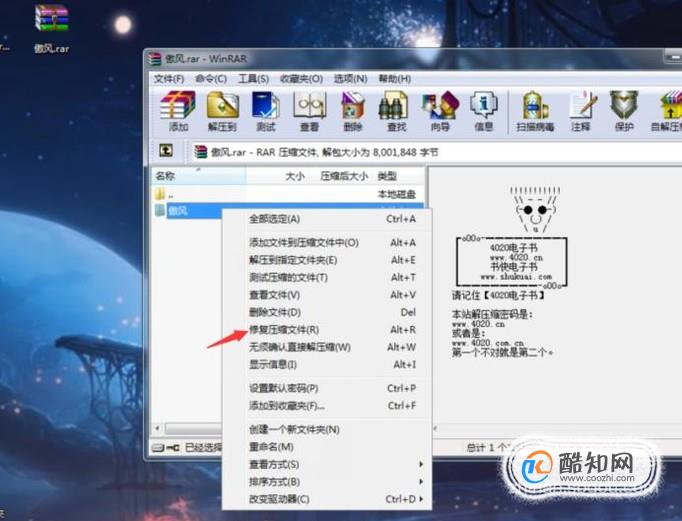The height and width of the screenshot is (521, 682).
Task: Sort by the 类型 column header
Action: [399, 176]
